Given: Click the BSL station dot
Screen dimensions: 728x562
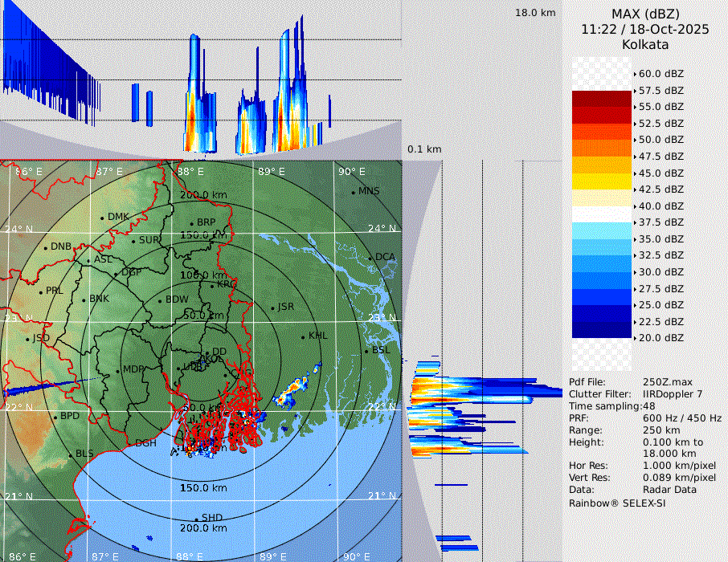Looking at the screenshot, I should click(366, 351).
